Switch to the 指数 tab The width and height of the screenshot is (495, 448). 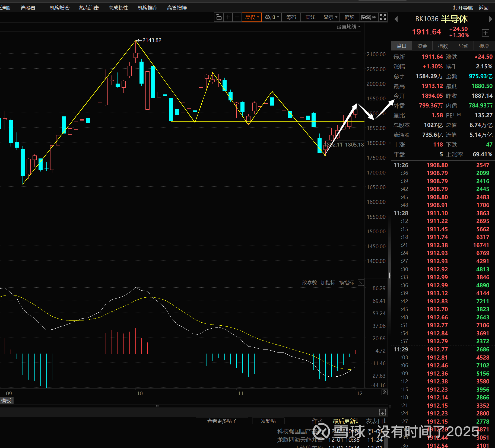point(443,46)
